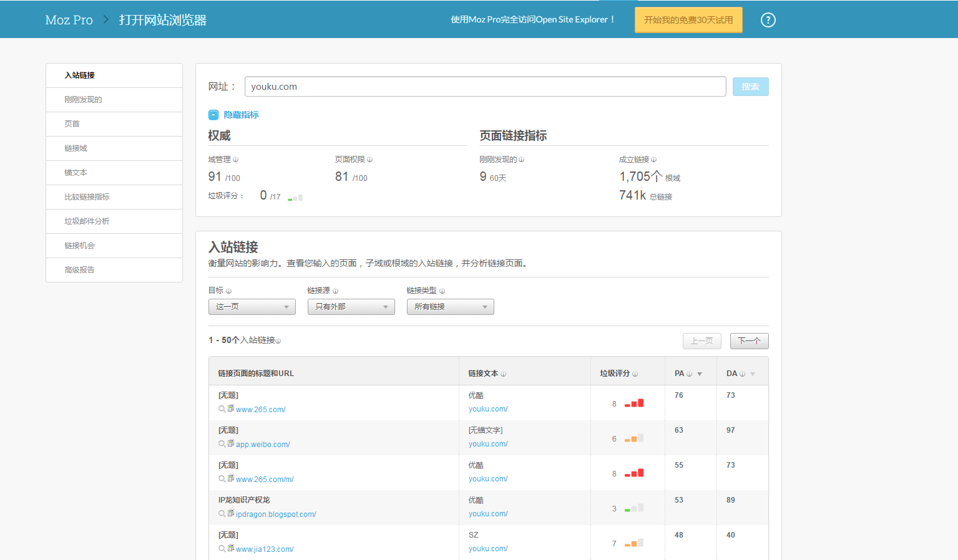Click the 开始我的免费30天试用 button
This screenshot has width=958, height=560.
[x=688, y=20]
